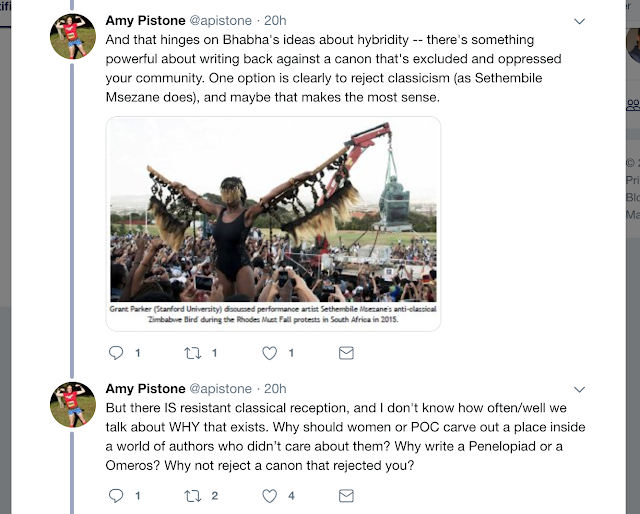
Task: Like the 'resistant classical reception' tweet
Action: pyautogui.click(x=269, y=494)
